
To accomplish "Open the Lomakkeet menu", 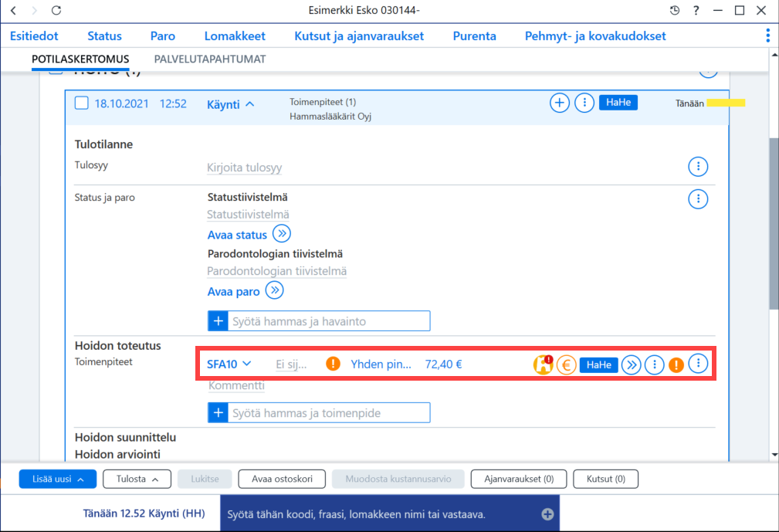I will (235, 36).
